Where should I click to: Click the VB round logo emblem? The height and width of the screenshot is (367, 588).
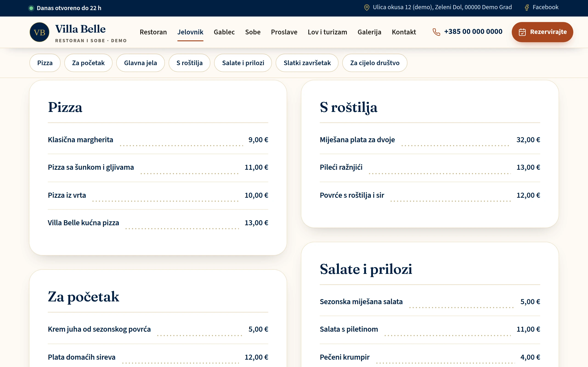coord(39,32)
